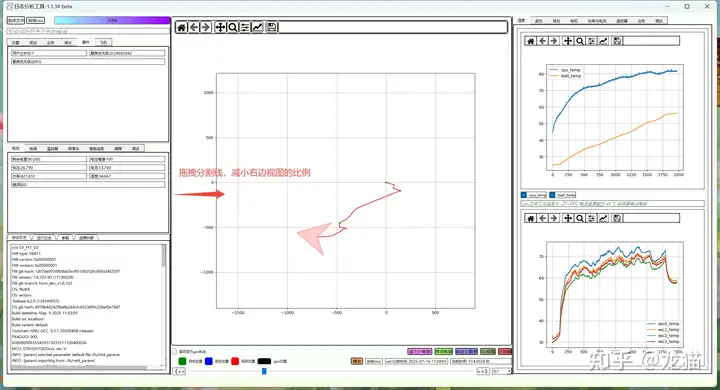Open curve editor icon above cpu_temp chart

pyautogui.click(x=603, y=41)
